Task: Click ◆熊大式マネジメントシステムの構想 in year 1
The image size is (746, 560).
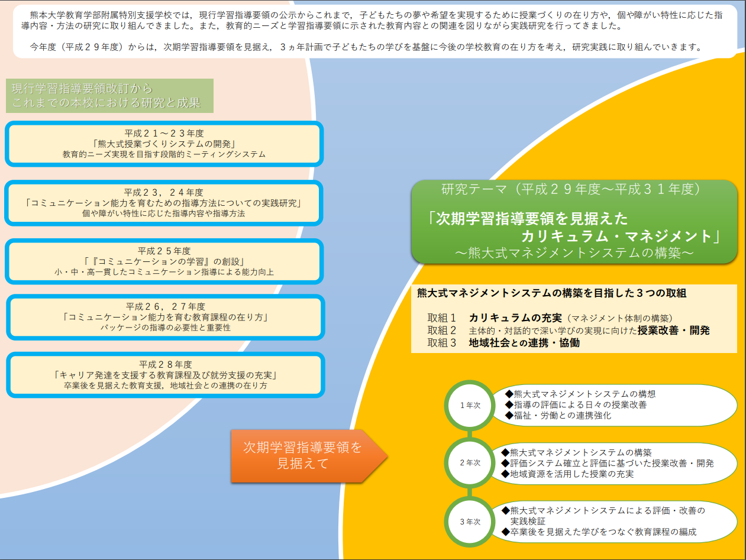Action: click(x=580, y=394)
